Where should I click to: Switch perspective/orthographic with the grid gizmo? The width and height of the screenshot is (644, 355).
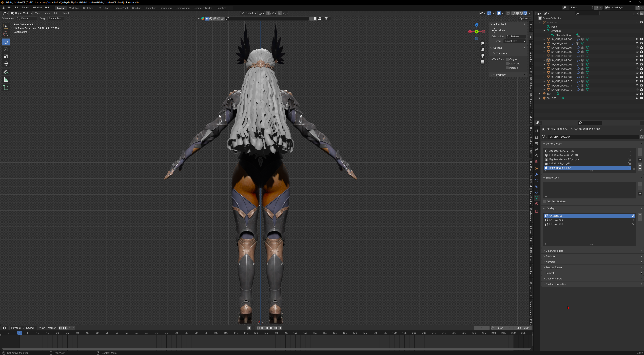482,62
